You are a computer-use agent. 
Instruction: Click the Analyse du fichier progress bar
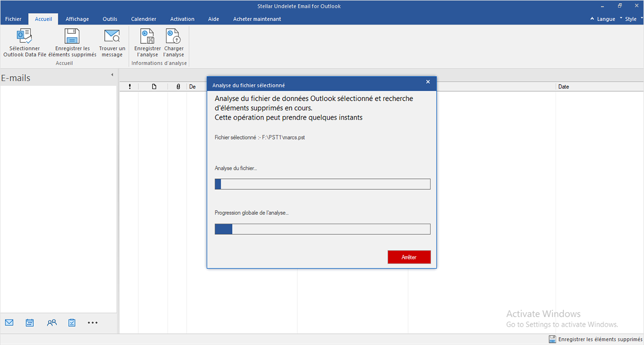point(323,184)
